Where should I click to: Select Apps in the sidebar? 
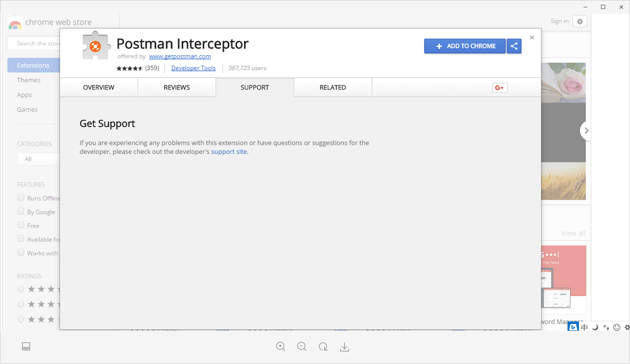coord(24,95)
